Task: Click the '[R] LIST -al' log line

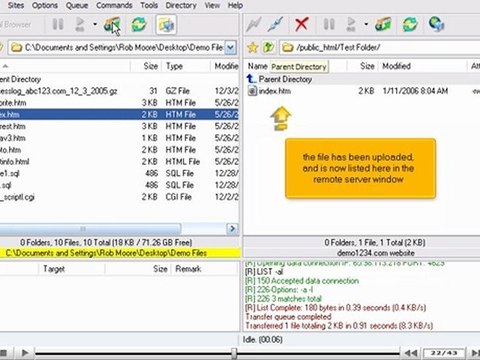Action: point(264,272)
